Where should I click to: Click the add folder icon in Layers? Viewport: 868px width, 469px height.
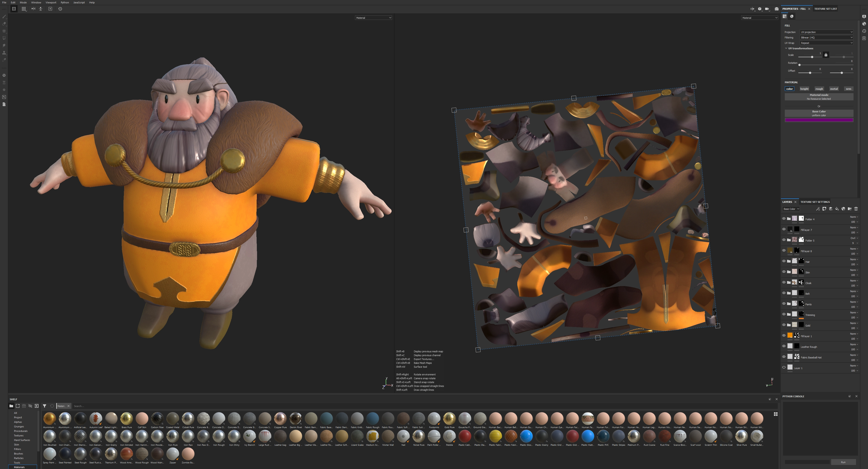click(849, 209)
